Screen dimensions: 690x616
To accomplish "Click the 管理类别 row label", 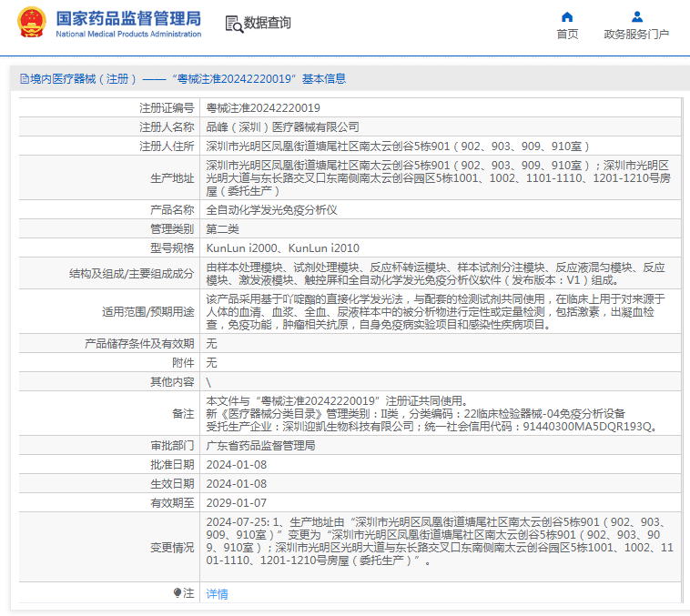I will point(172,228).
